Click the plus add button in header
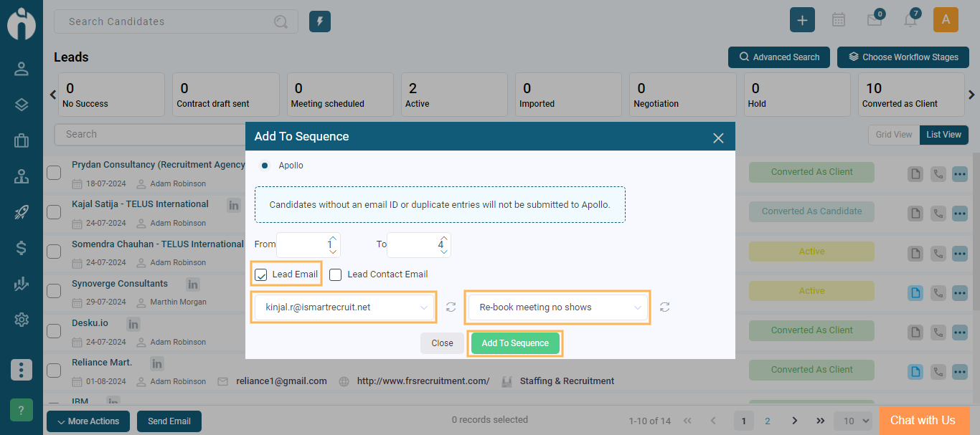 tap(802, 20)
